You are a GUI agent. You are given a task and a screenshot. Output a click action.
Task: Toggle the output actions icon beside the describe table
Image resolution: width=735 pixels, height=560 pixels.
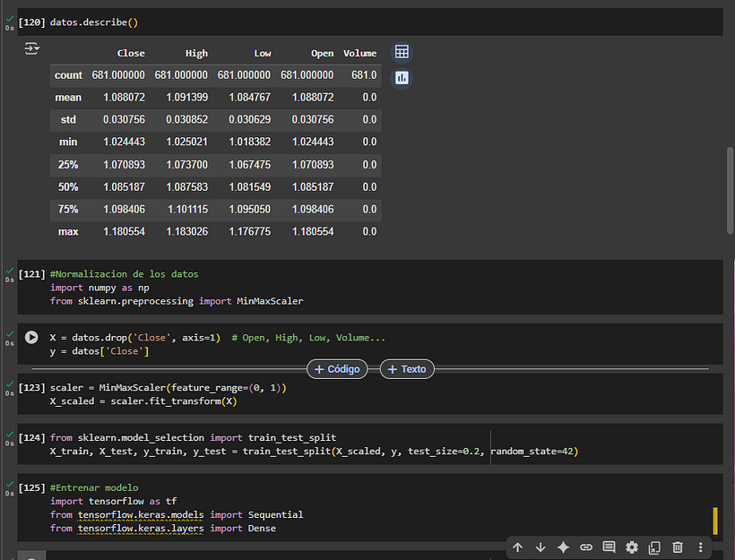32,48
